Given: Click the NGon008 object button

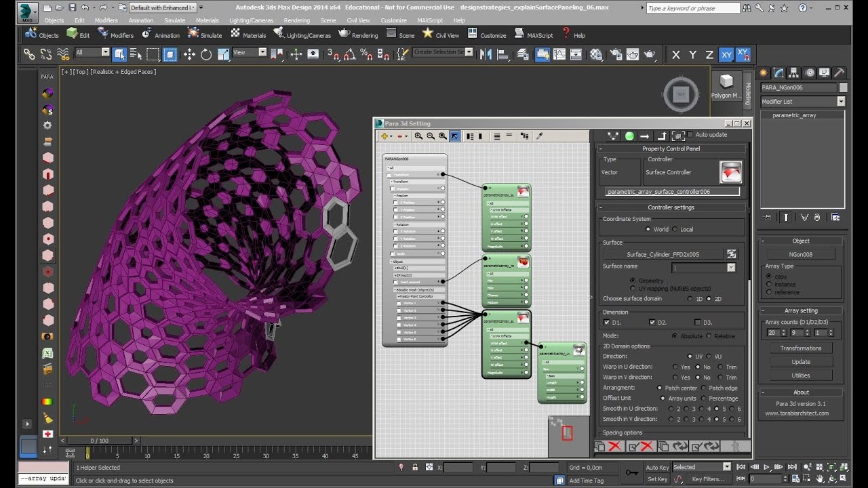Looking at the screenshot, I should 801,254.
